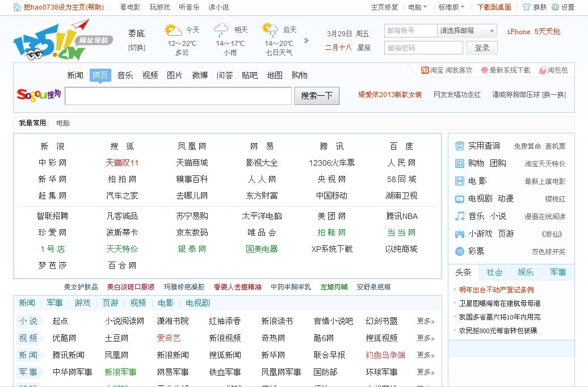The height and width of the screenshot is (387, 588).
Task: Click the filmstrip icon beside 电影
Action: coord(459,180)
